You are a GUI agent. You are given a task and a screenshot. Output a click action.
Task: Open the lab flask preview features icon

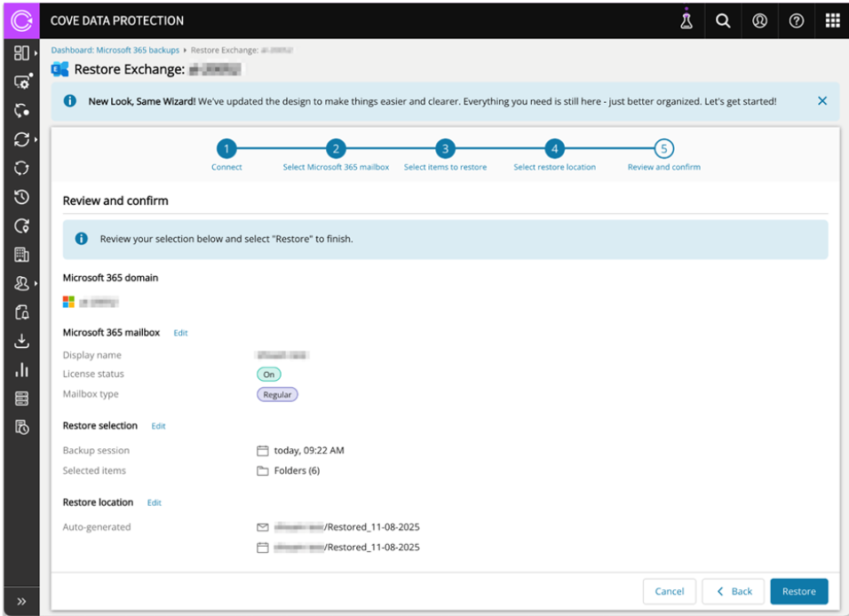click(686, 20)
